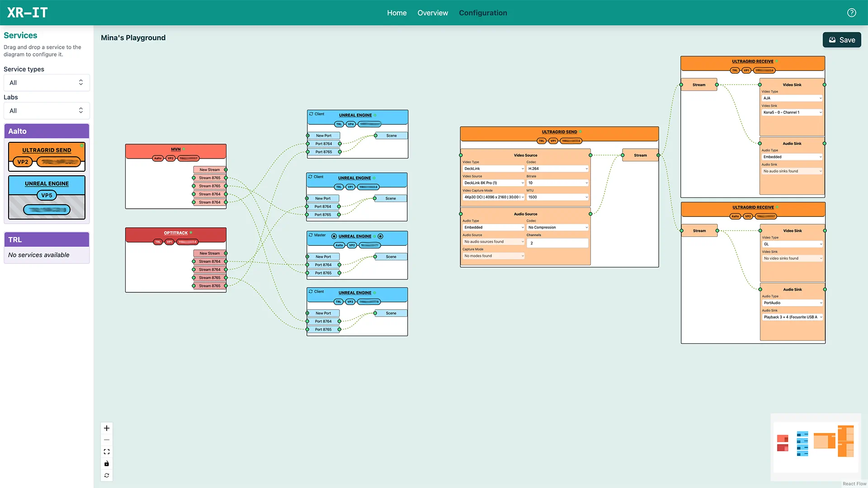Go to Home page

pyautogui.click(x=397, y=13)
